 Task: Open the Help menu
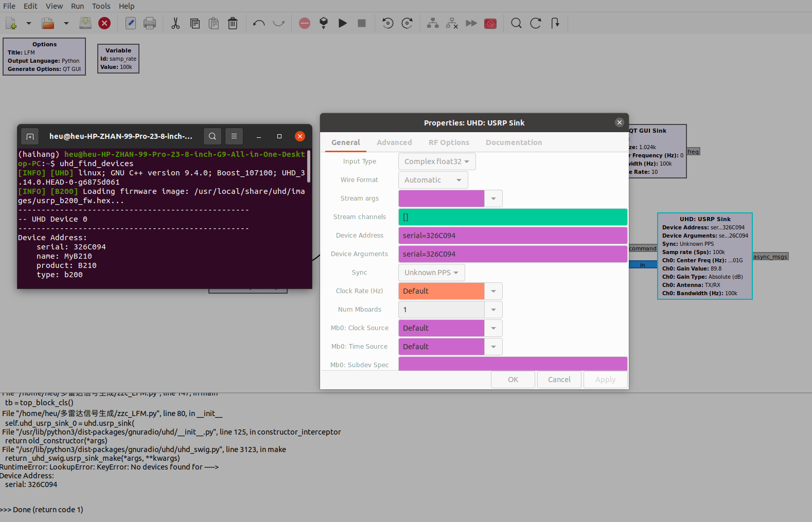coord(127,6)
